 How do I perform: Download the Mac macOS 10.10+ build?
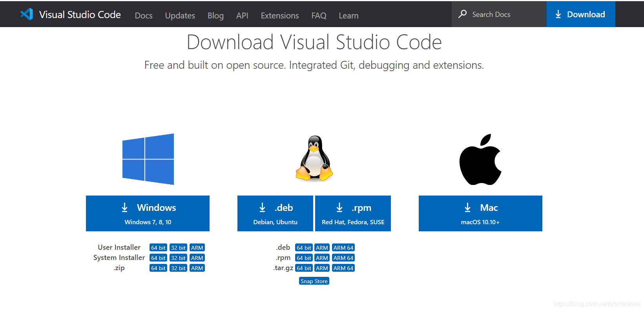click(x=480, y=213)
